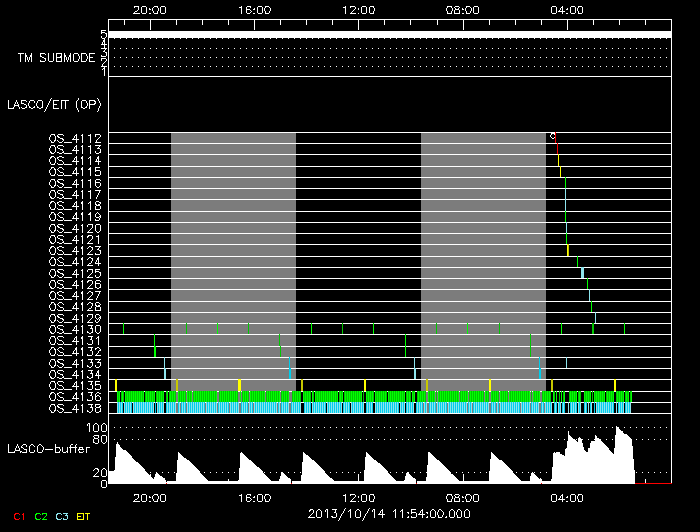The image size is (700, 532).
Task: Click the 16:00 label on bottom axis
Action: pos(254,498)
